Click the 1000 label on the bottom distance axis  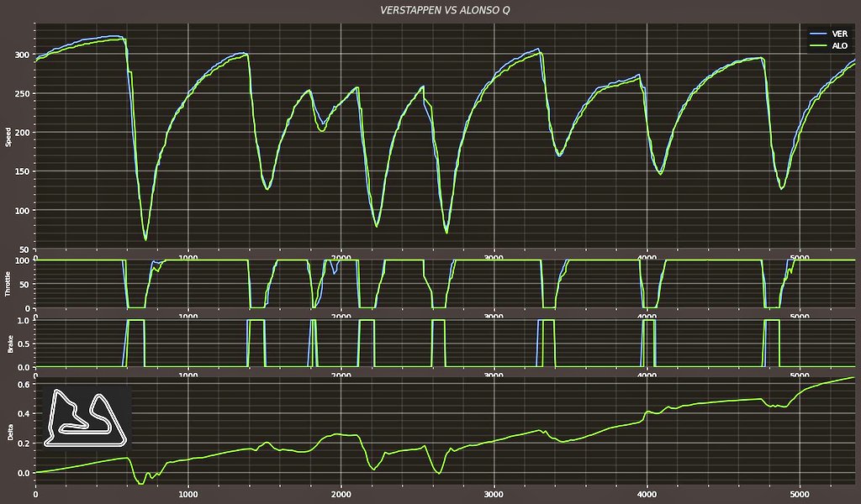click(188, 494)
